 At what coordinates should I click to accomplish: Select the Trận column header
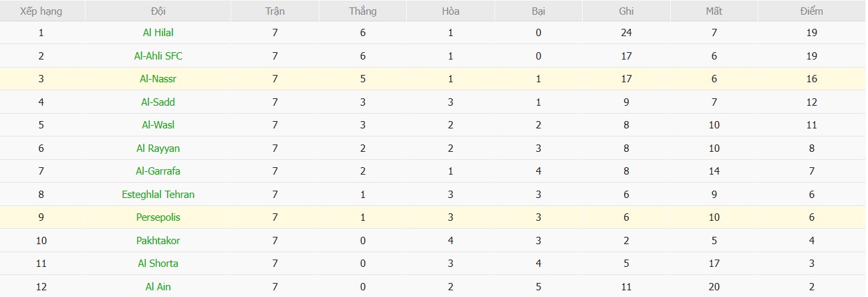click(275, 11)
